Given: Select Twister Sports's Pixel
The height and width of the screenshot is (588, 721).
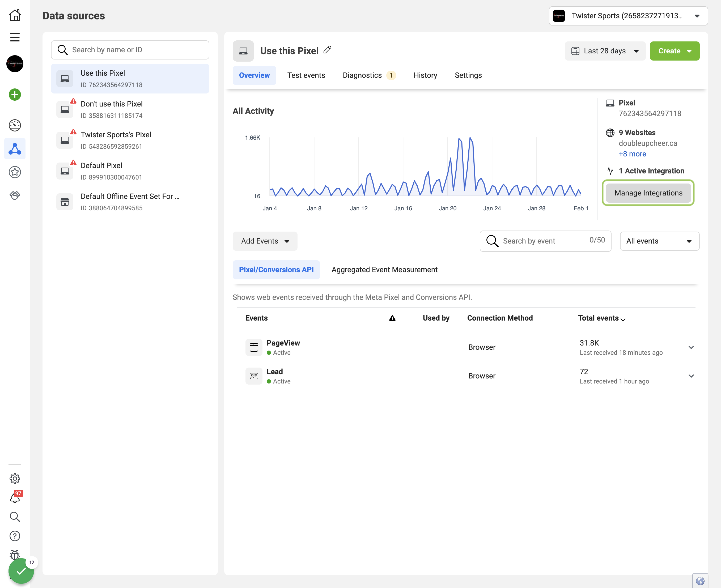Looking at the screenshot, I should point(130,140).
